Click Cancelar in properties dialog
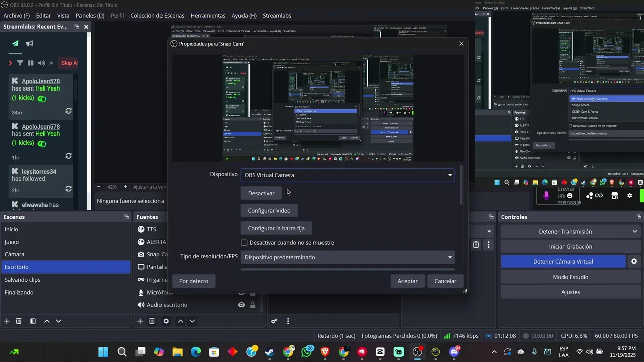Screen dimensions: 644x362 point(445,281)
